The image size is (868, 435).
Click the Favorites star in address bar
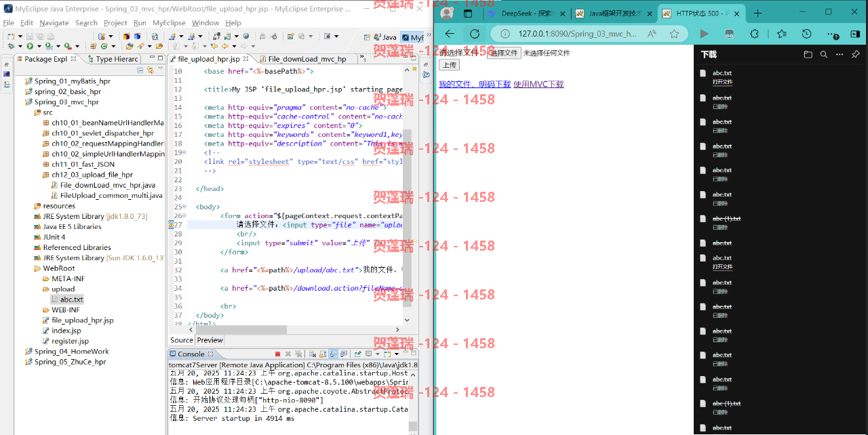pyautogui.click(x=674, y=33)
